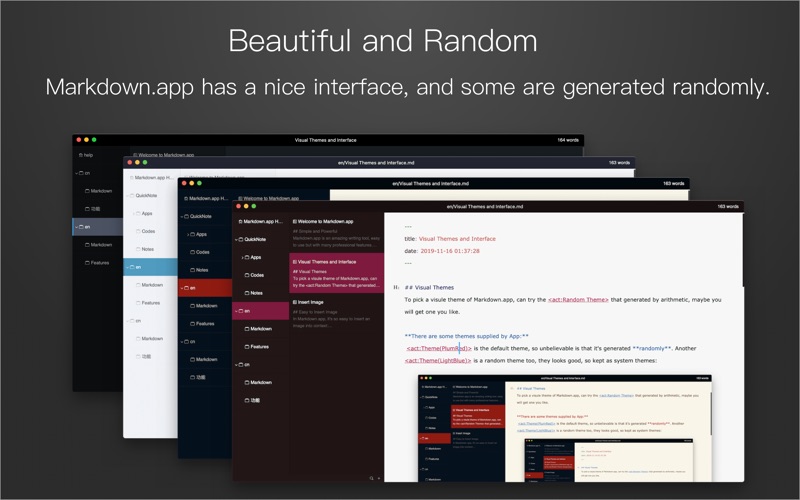Click Notes folder icon in navy window
This screenshot has width=800, height=500.
click(x=193, y=270)
